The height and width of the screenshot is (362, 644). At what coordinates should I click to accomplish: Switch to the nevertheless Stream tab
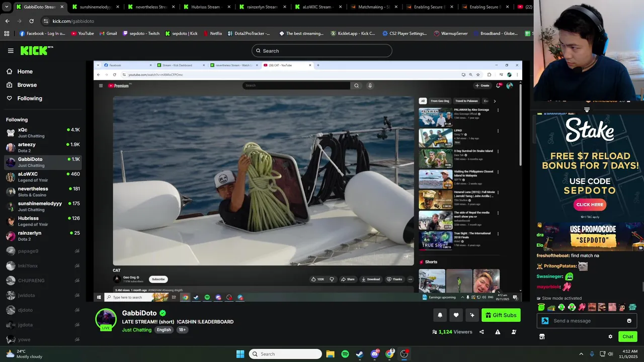click(x=151, y=7)
